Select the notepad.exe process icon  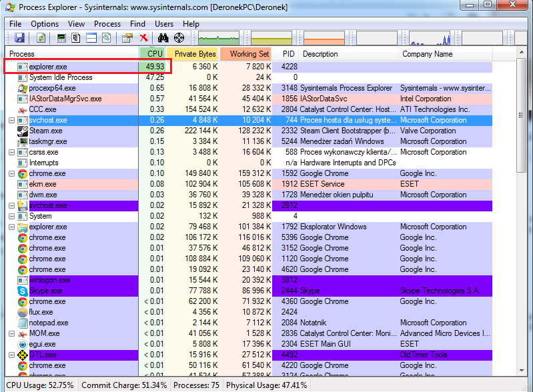23,323
